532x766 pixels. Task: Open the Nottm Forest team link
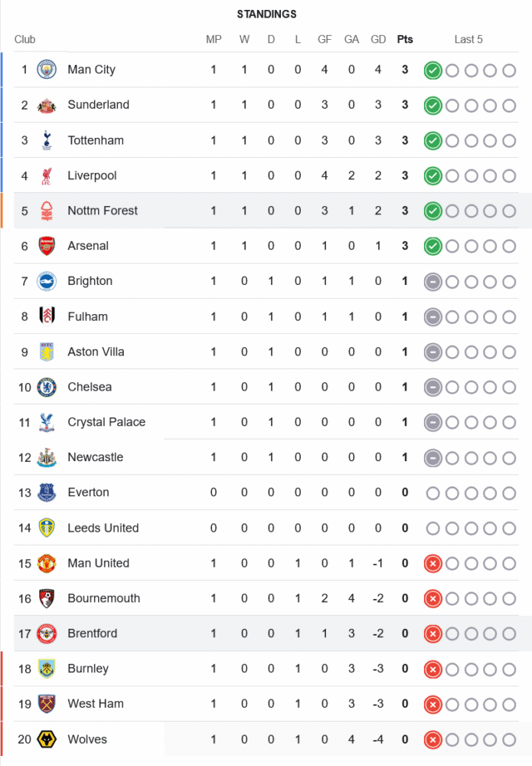click(103, 211)
